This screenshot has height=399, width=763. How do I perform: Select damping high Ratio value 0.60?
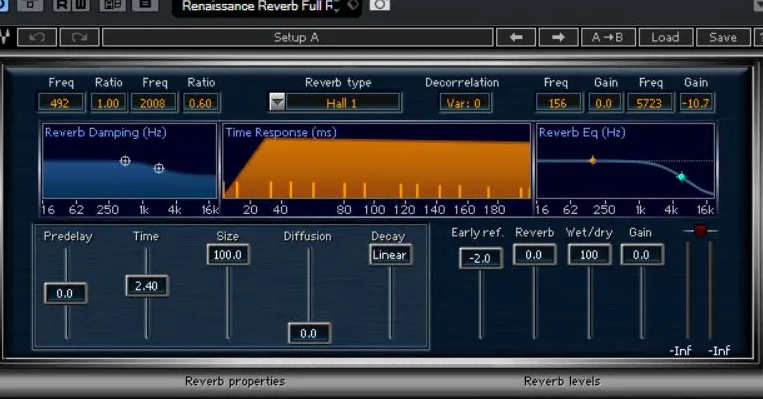pyautogui.click(x=200, y=103)
